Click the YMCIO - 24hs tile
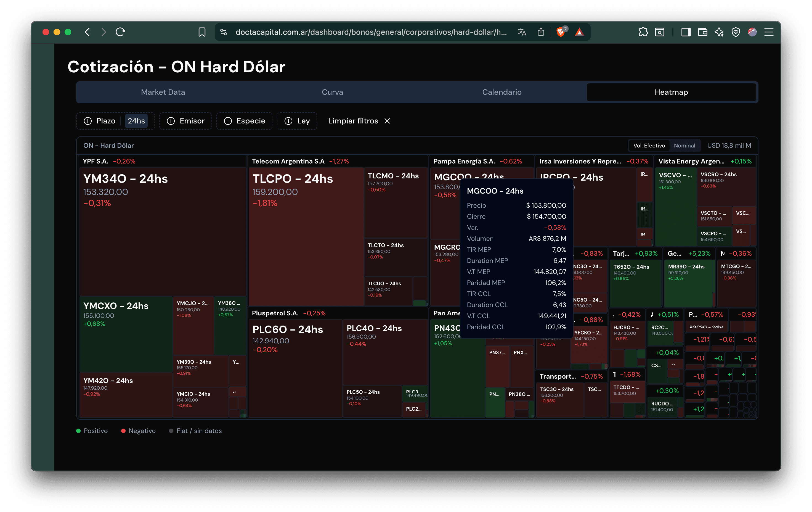 201,402
